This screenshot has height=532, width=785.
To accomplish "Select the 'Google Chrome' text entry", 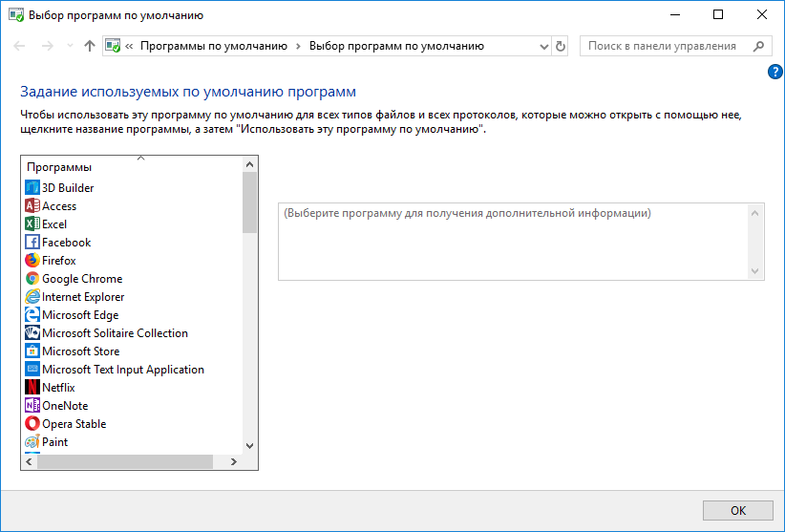I will [82, 278].
